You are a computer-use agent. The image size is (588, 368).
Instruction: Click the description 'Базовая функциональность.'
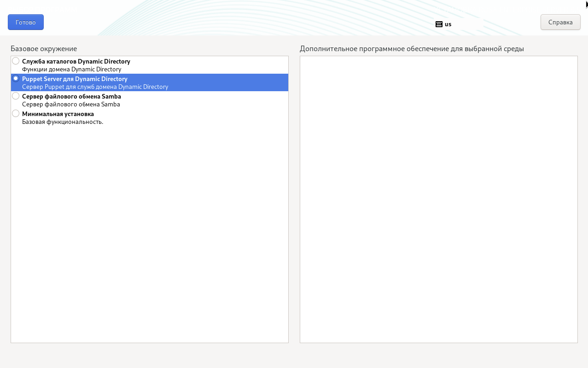click(63, 122)
